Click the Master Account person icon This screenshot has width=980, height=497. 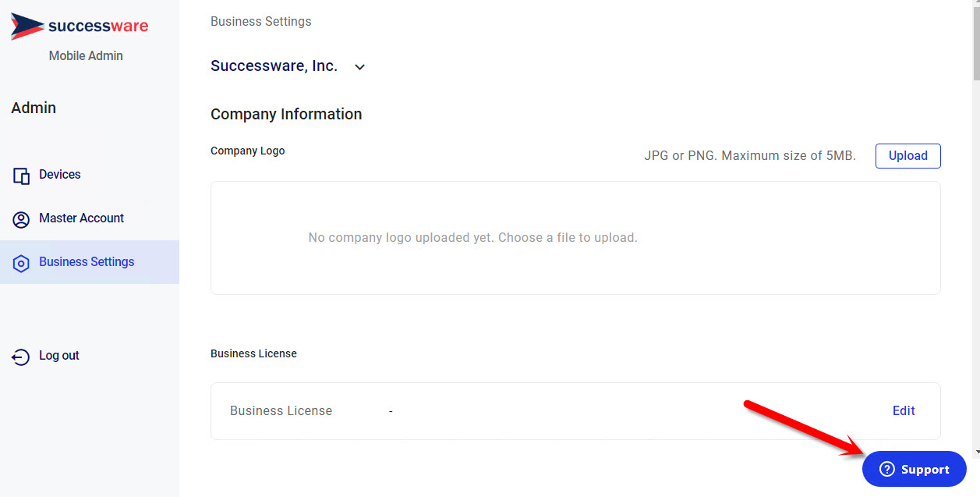tap(21, 219)
